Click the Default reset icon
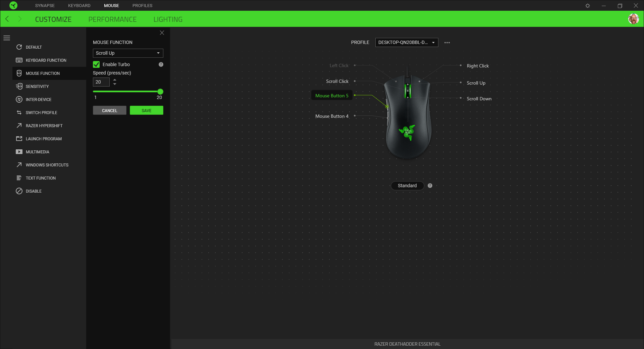644x349 pixels. [19, 47]
